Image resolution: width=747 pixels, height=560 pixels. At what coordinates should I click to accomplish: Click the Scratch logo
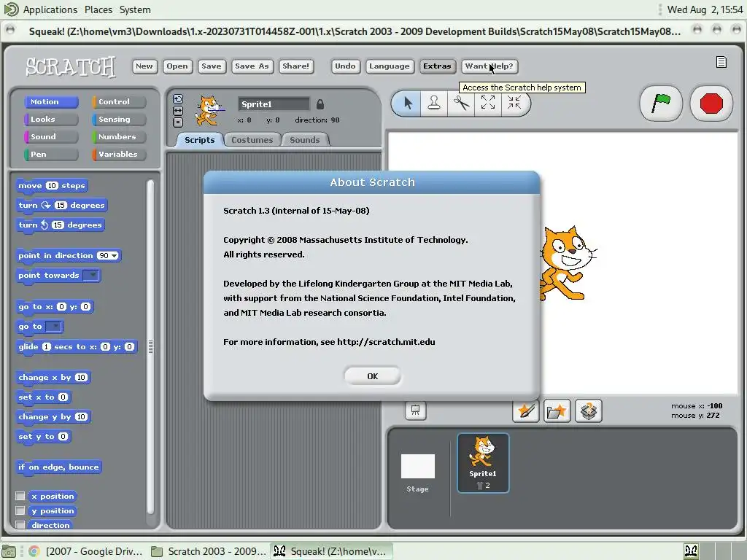[70, 66]
